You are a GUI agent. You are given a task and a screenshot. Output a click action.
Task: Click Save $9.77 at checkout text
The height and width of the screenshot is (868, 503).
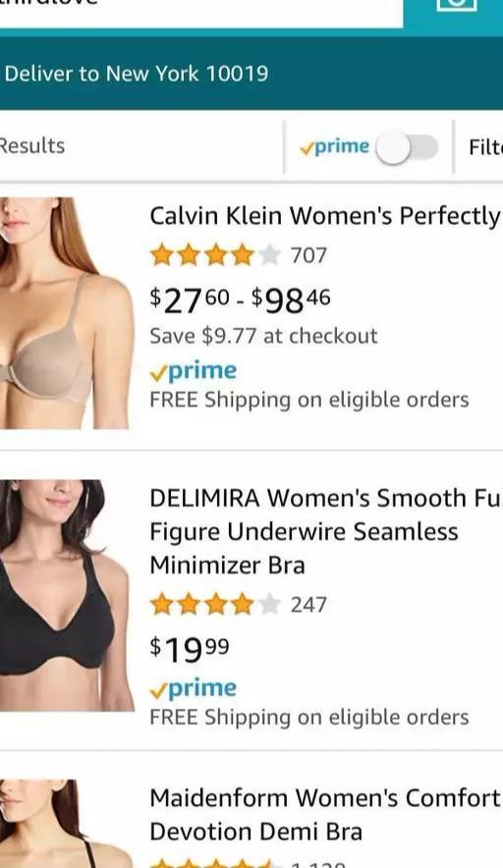pyautogui.click(x=263, y=336)
